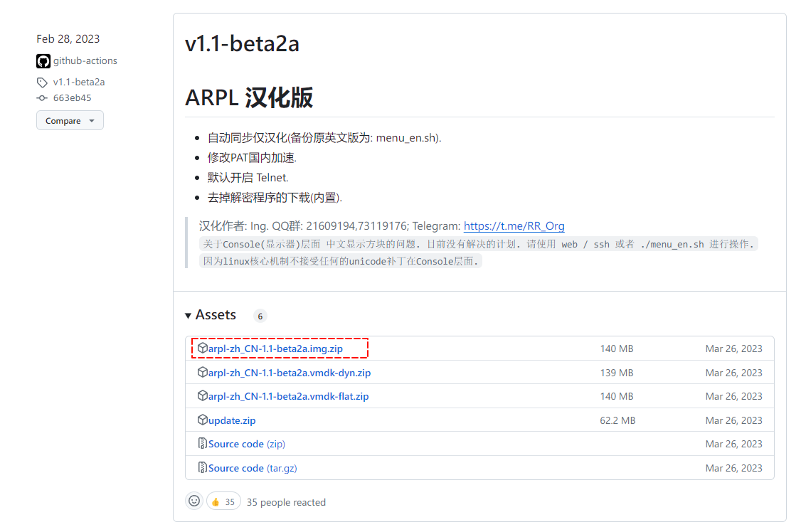Click package icon for vmdk-dyn.zip asset
This screenshot has width=801, height=532.
tap(203, 373)
